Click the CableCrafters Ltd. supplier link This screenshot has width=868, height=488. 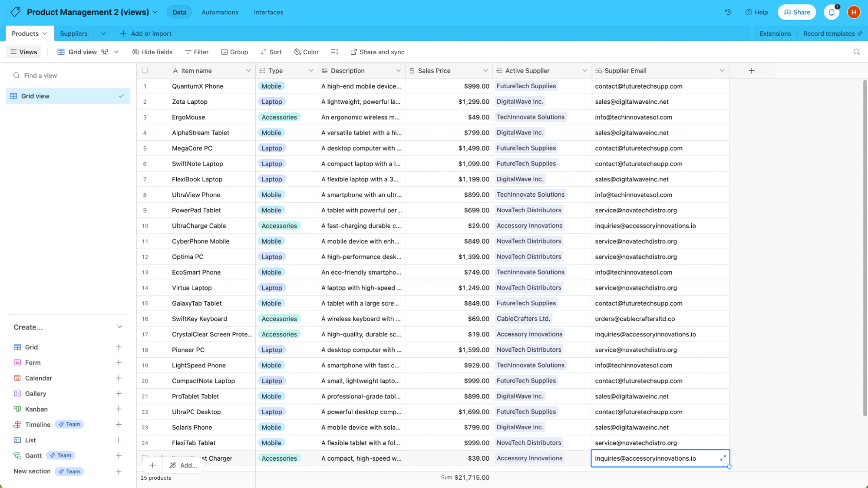pyautogui.click(x=523, y=319)
